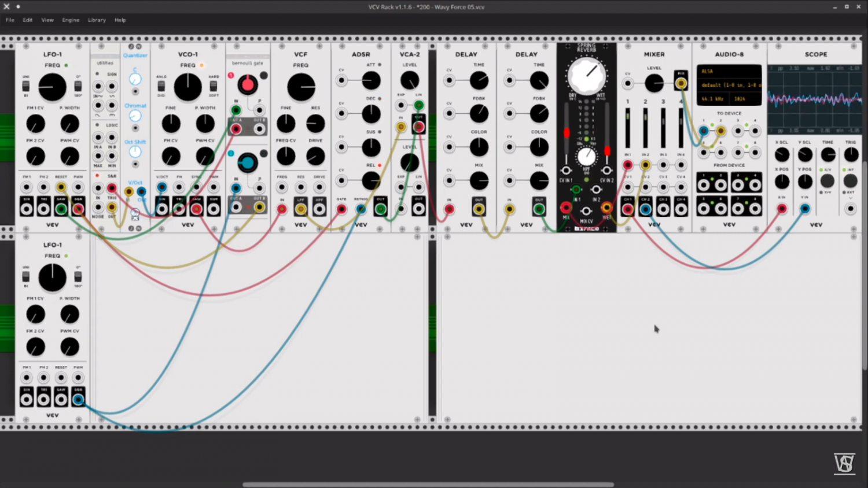Click the VCF LPF output jack

coord(301,209)
